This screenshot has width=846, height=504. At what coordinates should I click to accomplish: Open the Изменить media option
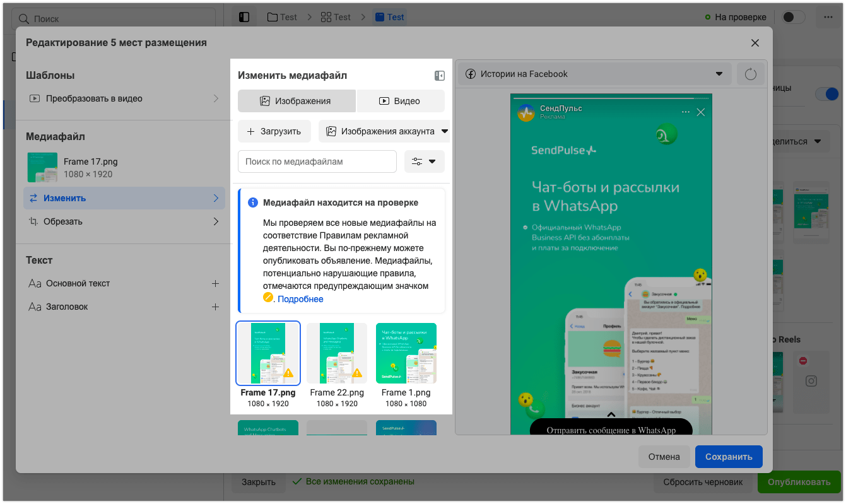click(124, 198)
